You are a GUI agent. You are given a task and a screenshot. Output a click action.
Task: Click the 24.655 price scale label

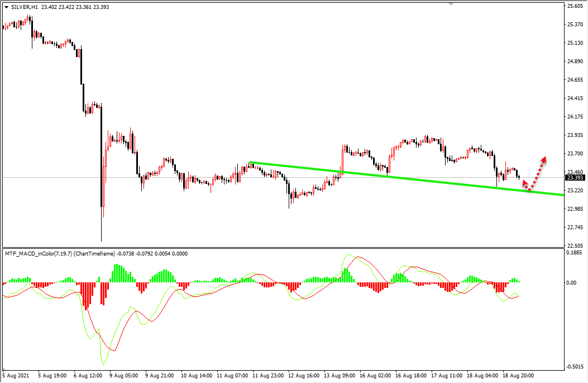pyautogui.click(x=575, y=79)
